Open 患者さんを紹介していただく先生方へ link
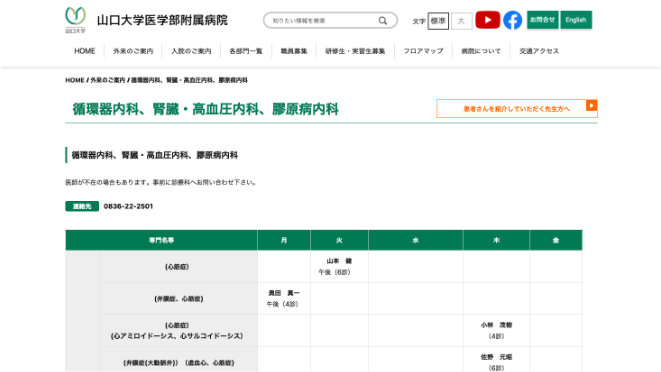Image resolution: width=661 pixels, height=372 pixels. 517,108
